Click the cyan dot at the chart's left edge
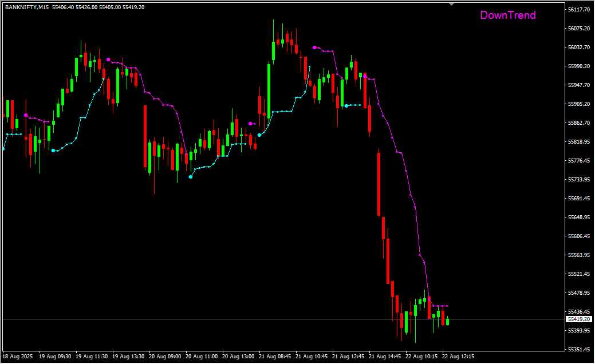The image size is (595, 364). tap(3, 149)
